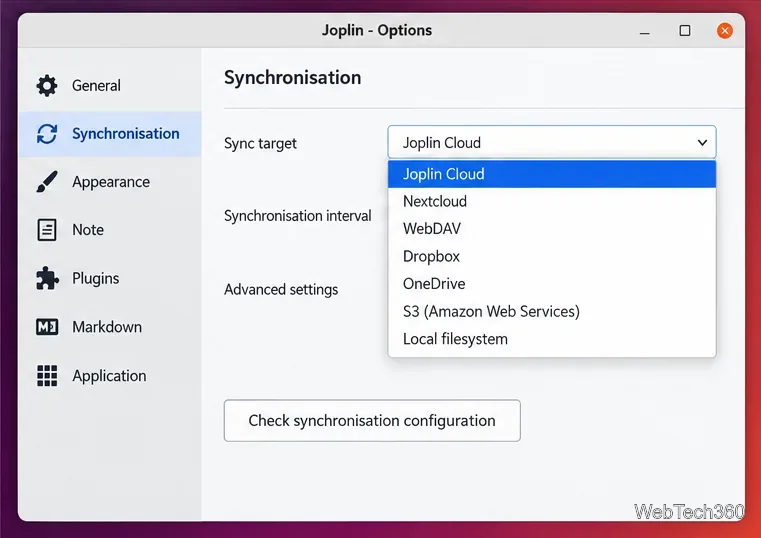The width and height of the screenshot is (761, 538).
Task: Click the Appearance paintbrush icon
Action: coord(47,181)
